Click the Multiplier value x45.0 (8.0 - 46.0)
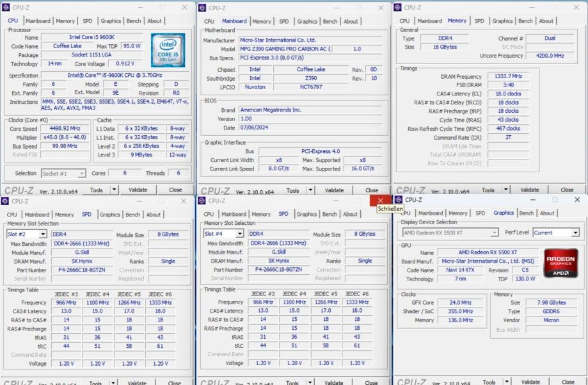 [65, 138]
